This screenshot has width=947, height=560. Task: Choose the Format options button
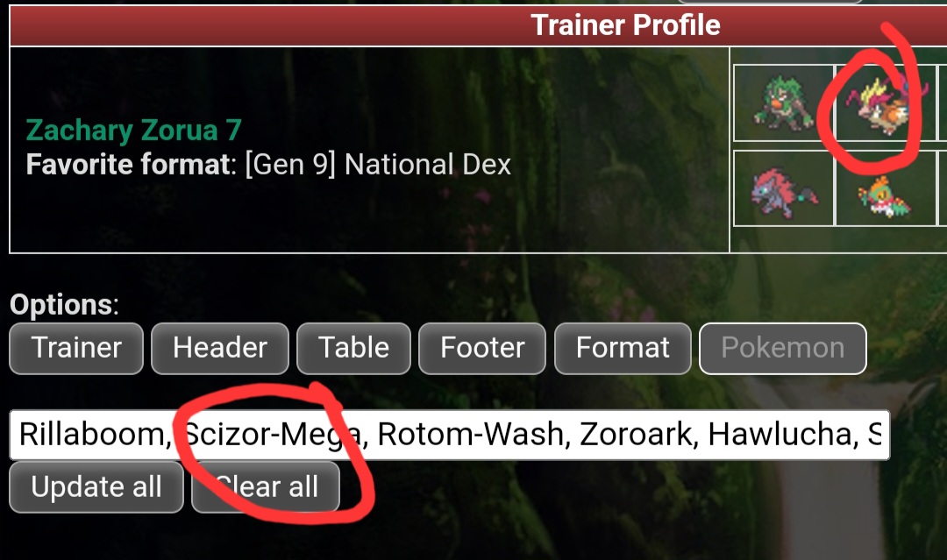tap(623, 348)
